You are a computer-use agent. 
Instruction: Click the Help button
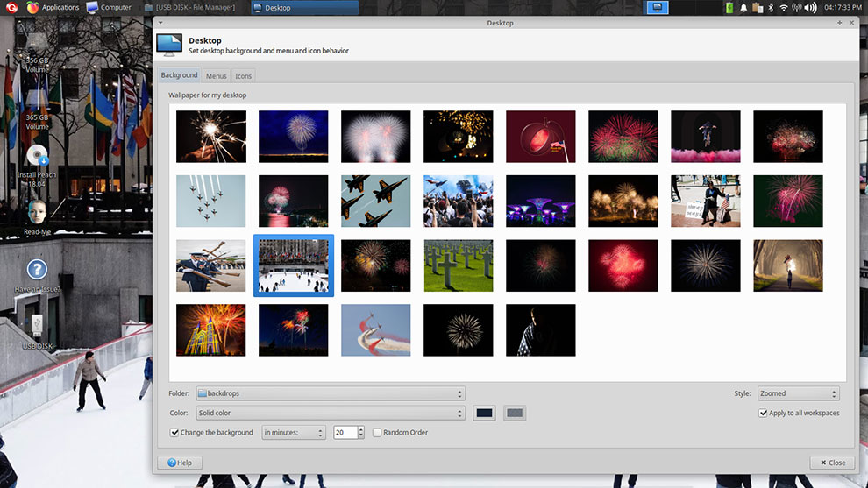180,463
